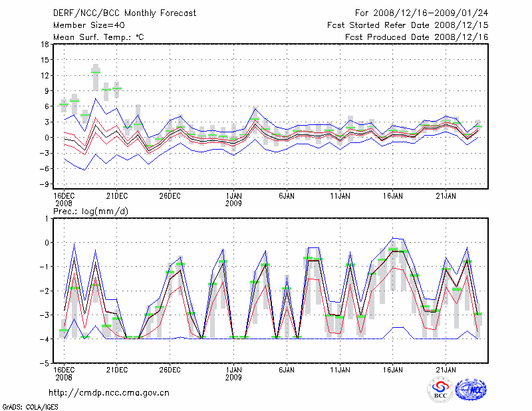
Task: Select the forecast period 2008/12/16-2009/01/24 text
Action: (x=422, y=13)
